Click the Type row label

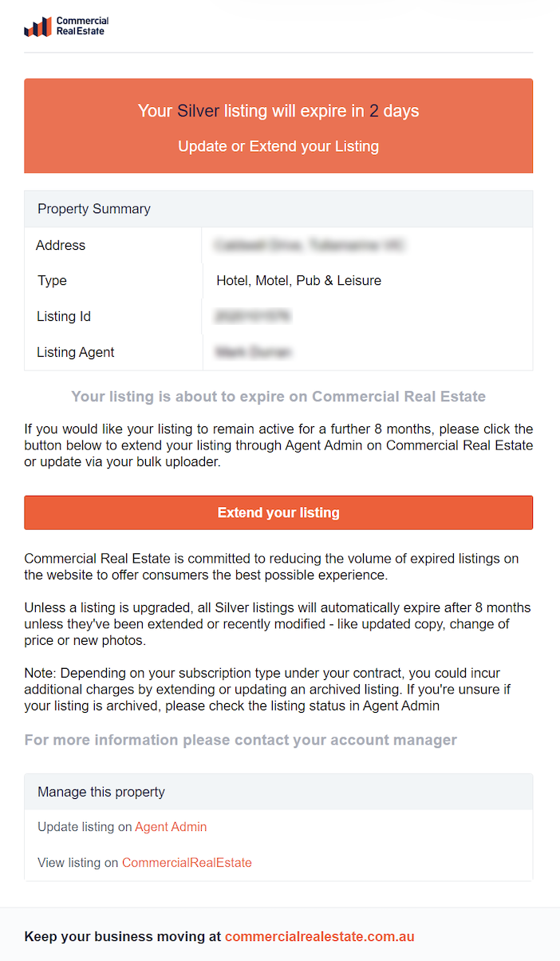[x=52, y=280]
